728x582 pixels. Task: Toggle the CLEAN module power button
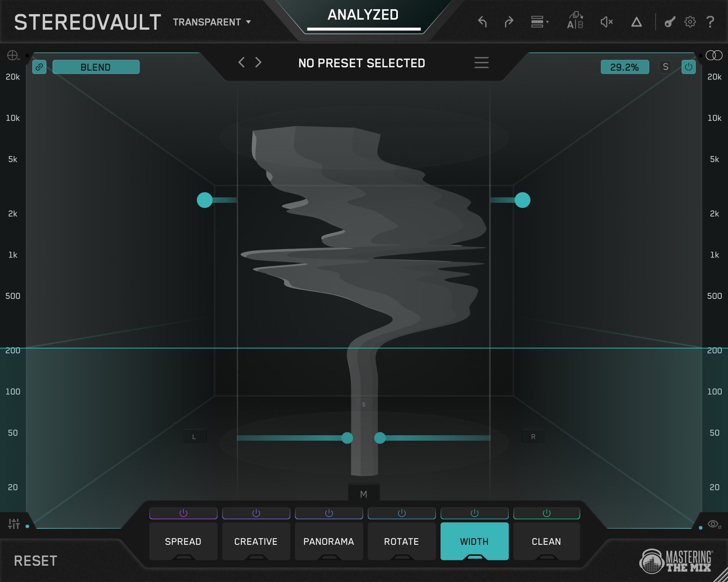click(546, 513)
